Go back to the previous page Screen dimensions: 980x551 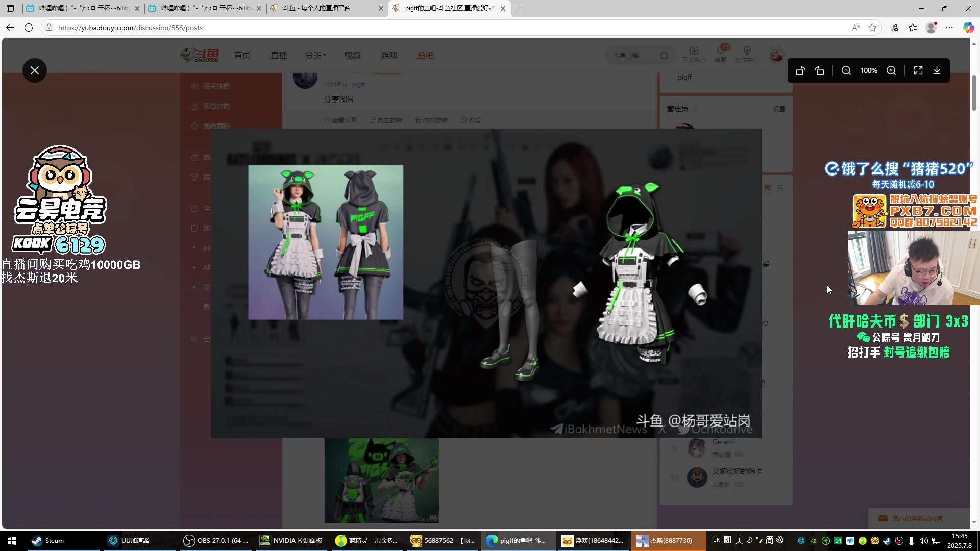(10, 28)
